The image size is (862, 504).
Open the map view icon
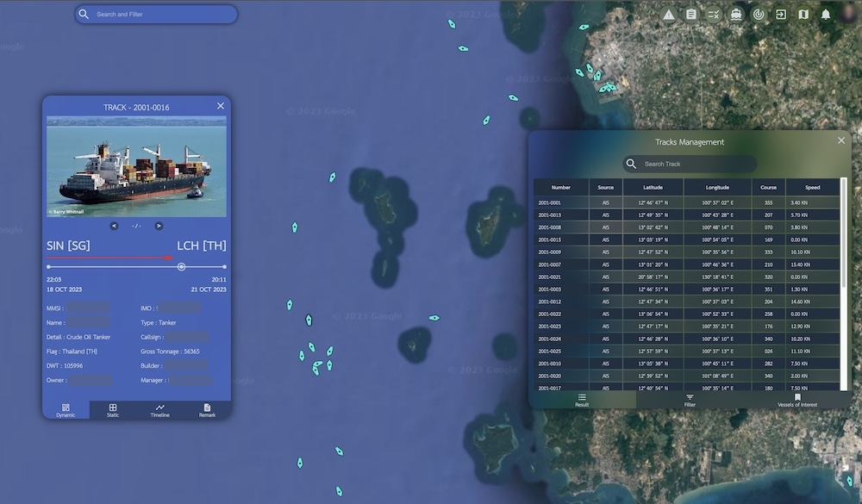point(804,14)
